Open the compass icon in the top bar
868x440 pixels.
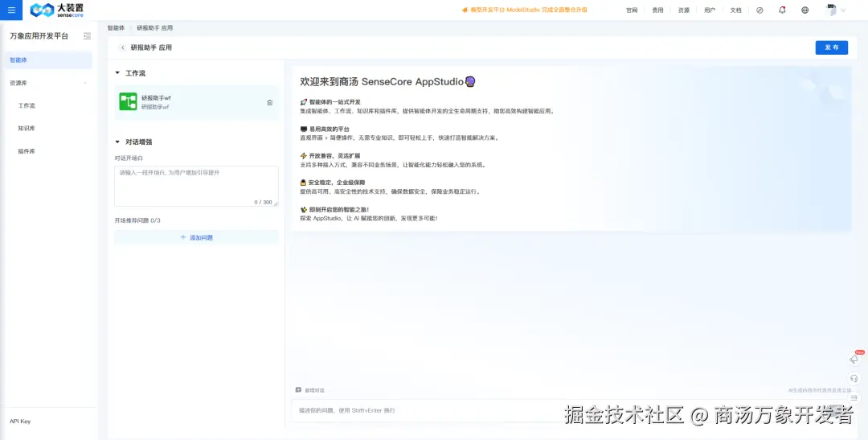(759, 10)
